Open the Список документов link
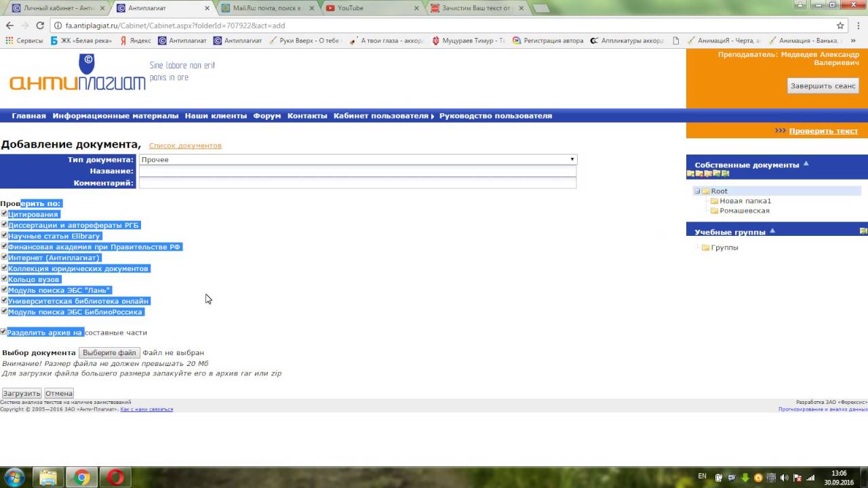The width and height of the screenshot is (868, 488). pos(185,146)
